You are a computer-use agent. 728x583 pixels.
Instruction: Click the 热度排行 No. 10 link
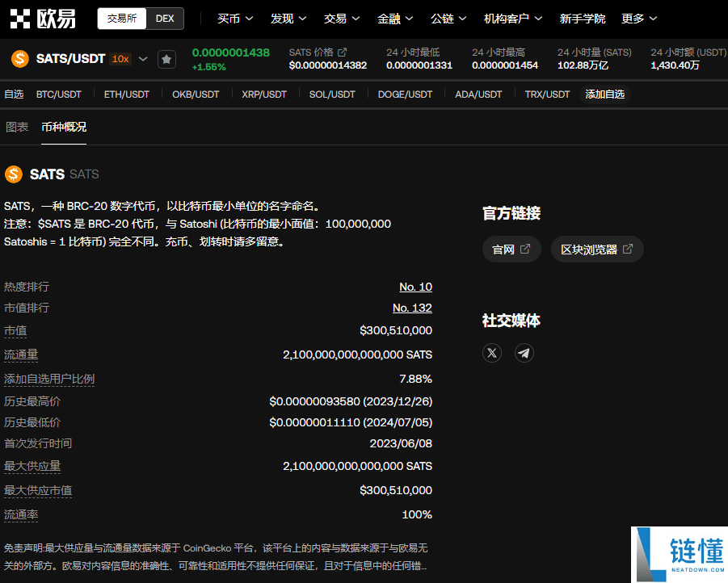415,287
